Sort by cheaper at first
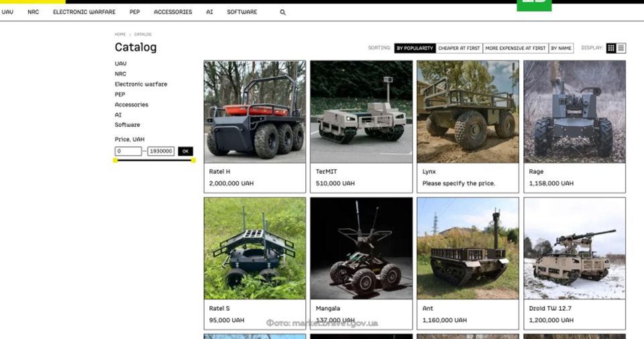The width and height of the screenshot is (644, 339). pos(459,48)
